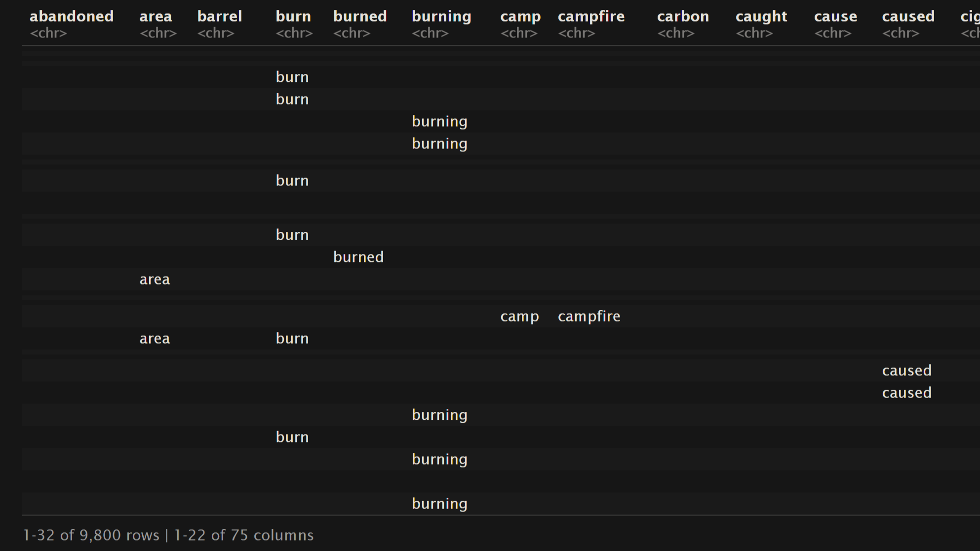Select the "caused" column header
This screenshot has width=980, height=551.
pyautogui.click(x=908, y=17)
